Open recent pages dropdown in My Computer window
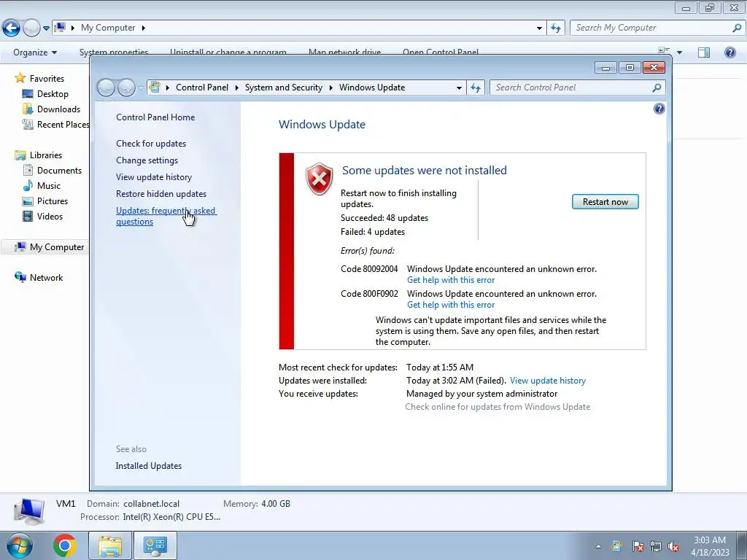747x560 pixels. [46, 28]
